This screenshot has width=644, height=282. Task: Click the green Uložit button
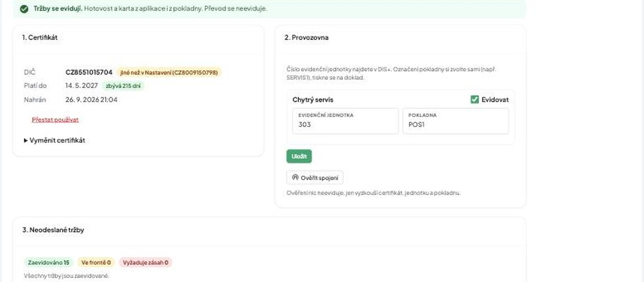(x=299, y=156)
